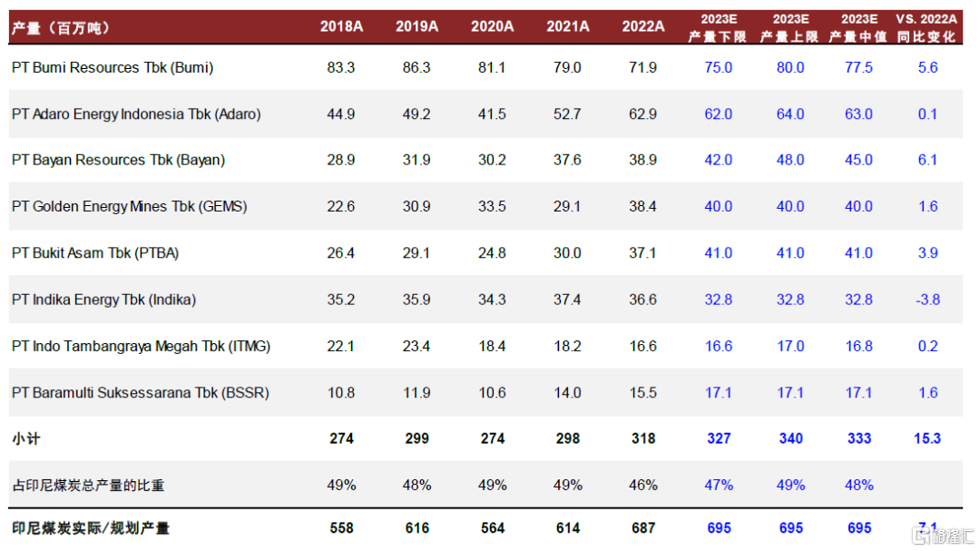Image resolution: width=980 pixels, height=551 pixels.
Task: Click PTBA's 2020A value 24.8
Action: [492, 253]
